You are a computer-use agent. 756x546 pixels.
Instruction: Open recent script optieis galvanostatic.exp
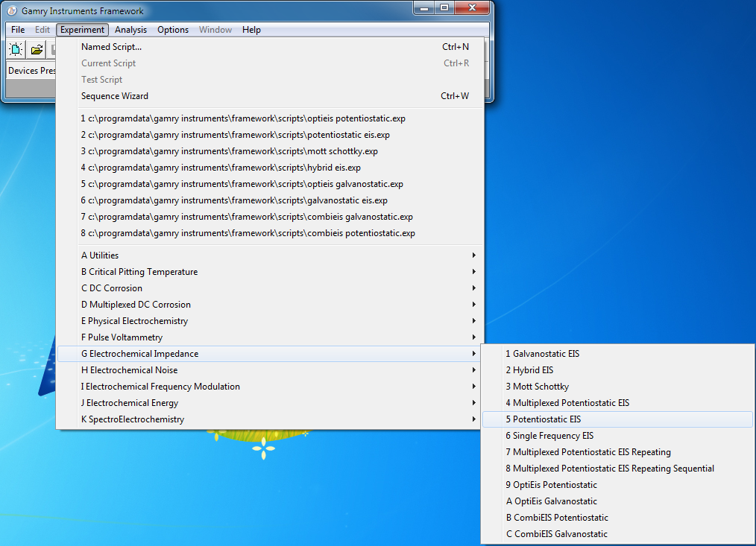tap(269, 183)
